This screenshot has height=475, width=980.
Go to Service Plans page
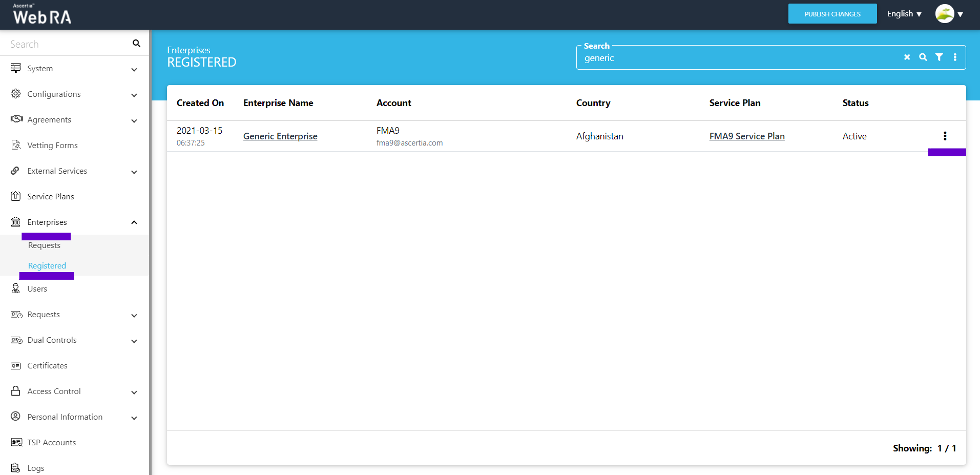[x=50, y=197]
